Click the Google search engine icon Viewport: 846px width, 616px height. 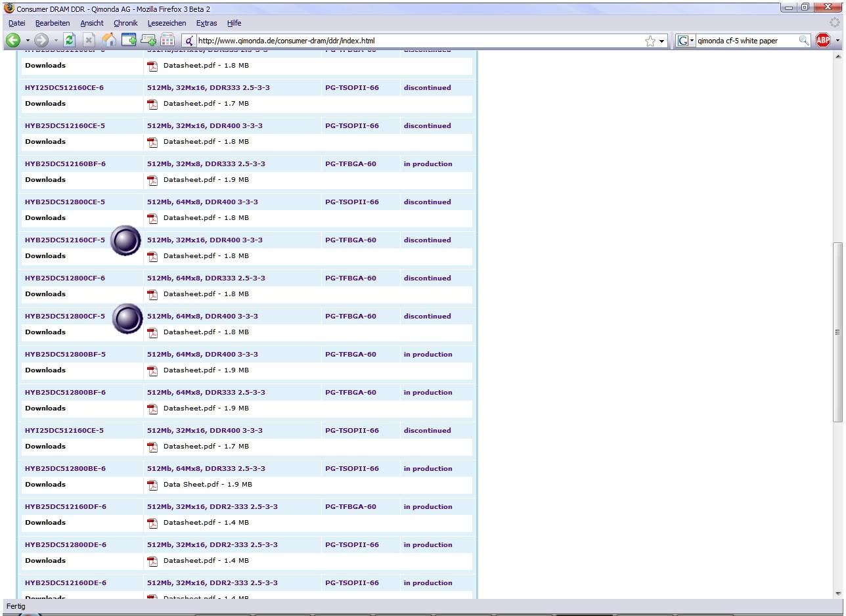682,41
